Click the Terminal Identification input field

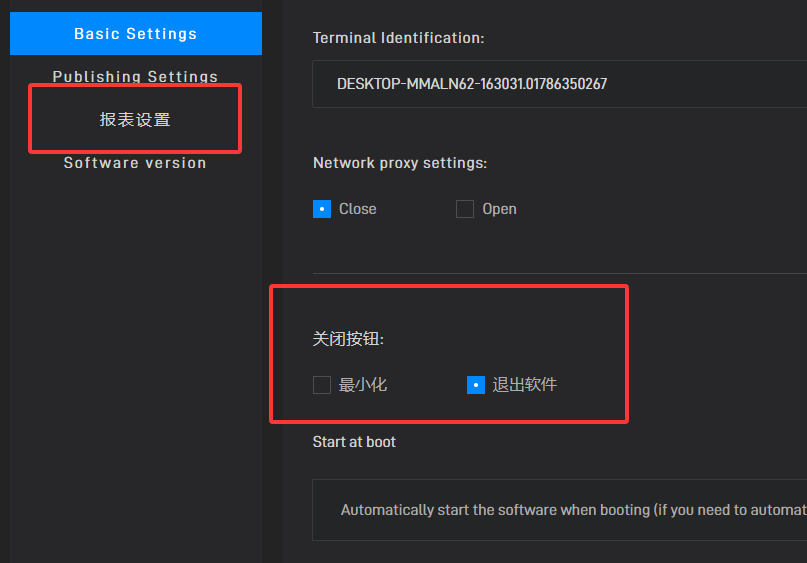[x=559, y=84]
